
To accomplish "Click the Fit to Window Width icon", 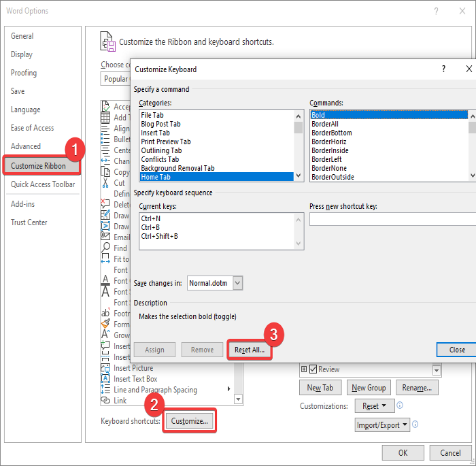I will pyautogui.click(x=105, y=259).
